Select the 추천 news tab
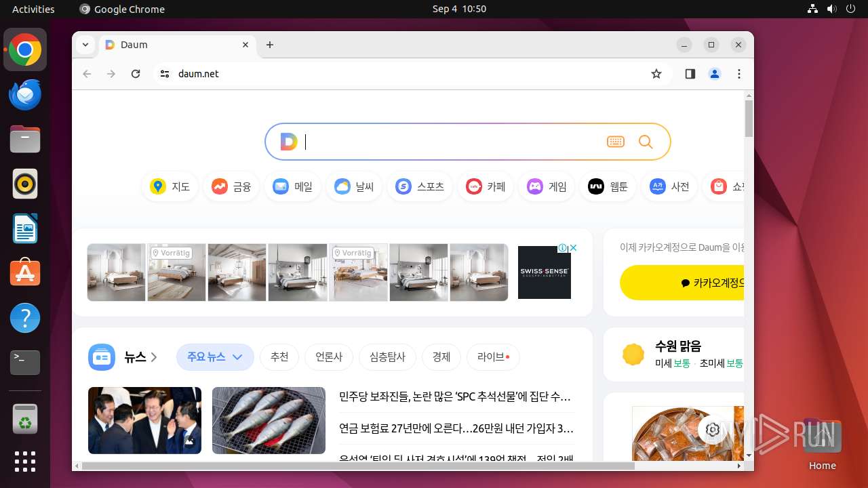The image size is (868, 488). point(279,357)
